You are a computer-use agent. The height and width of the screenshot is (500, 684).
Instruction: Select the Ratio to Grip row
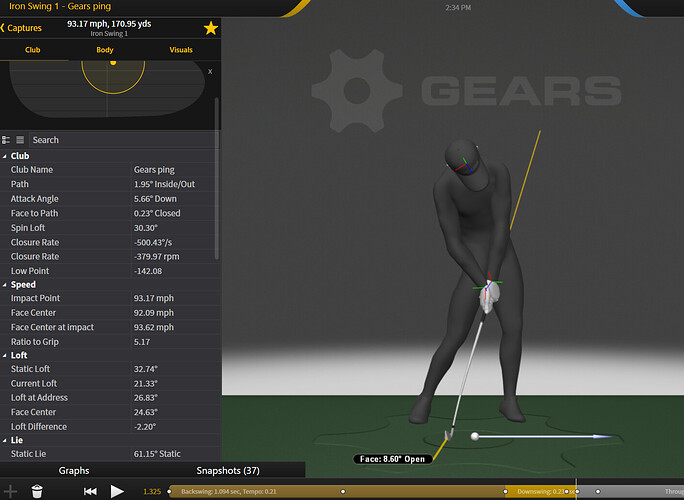(x=109, y=342)
